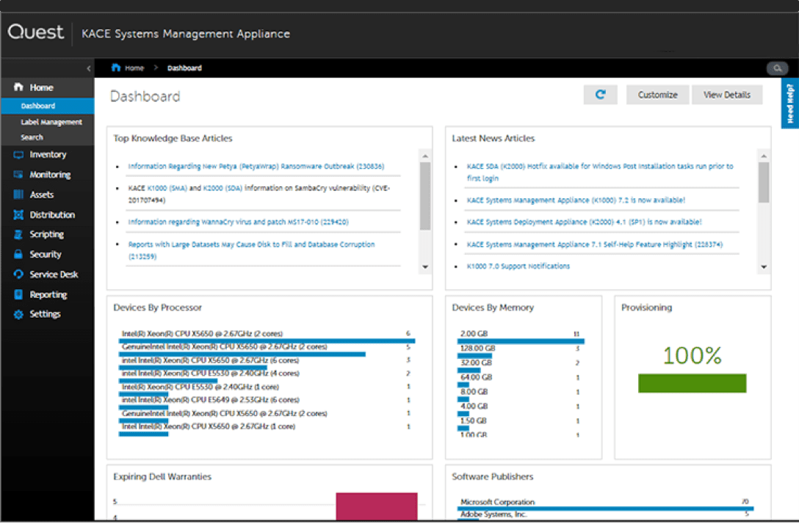
Task: Click the green Provisioning progress bar
Action: (x=692, y=383)
